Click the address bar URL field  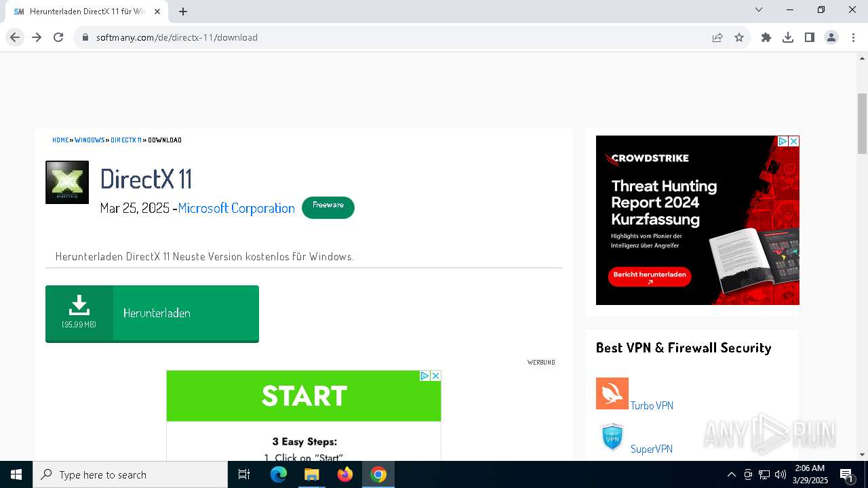pos(393,37)
